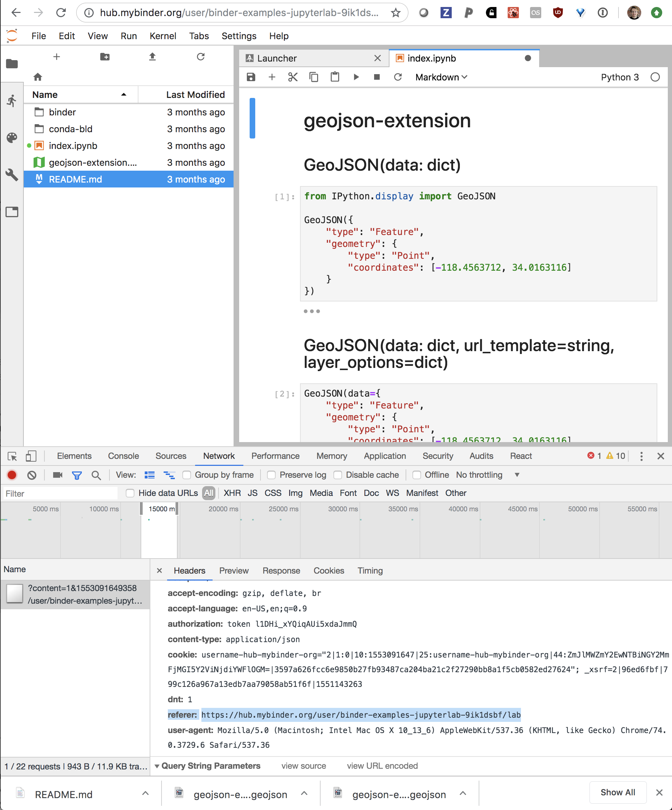Interrupt kernel with the stop square icon

(377, 77)
